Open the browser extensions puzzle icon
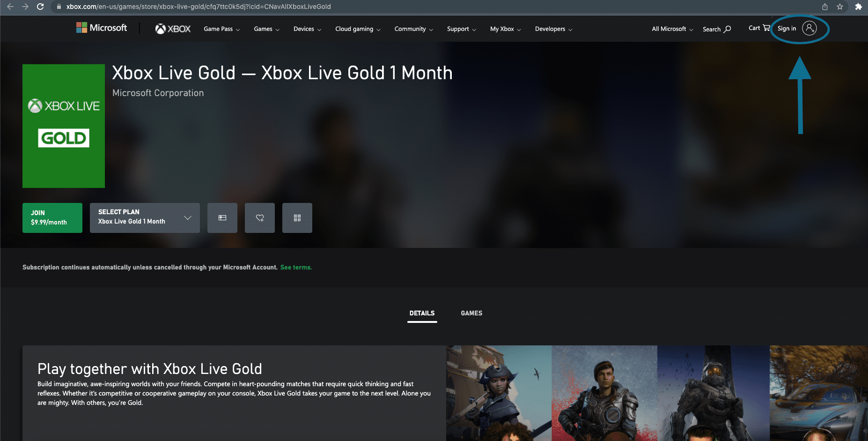The image size is (868, 441). point(859,7)
